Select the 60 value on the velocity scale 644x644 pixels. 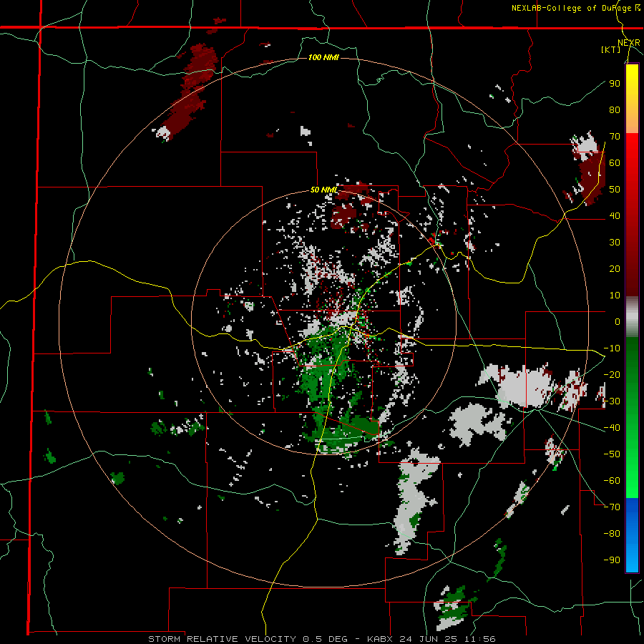[x=615, y=163]
